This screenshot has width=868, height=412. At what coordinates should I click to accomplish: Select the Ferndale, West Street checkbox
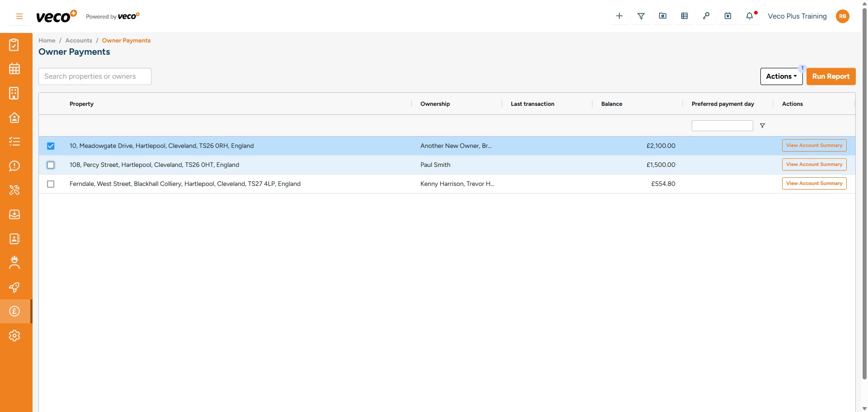point(51,184)
